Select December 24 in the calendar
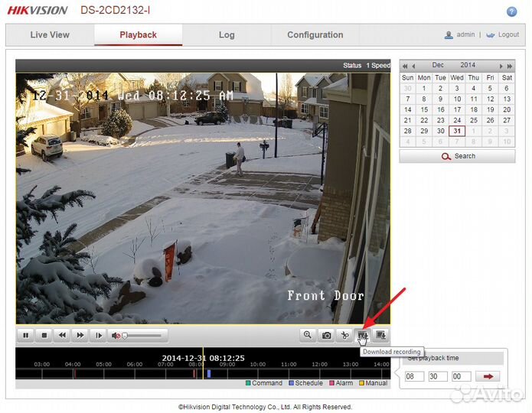The image size is (532, 413). point(457,120)
